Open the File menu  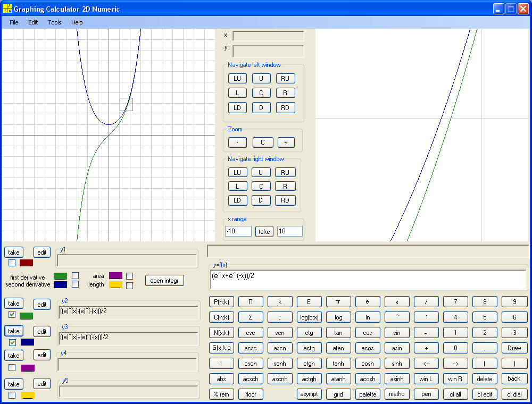[x=14, y=22]
